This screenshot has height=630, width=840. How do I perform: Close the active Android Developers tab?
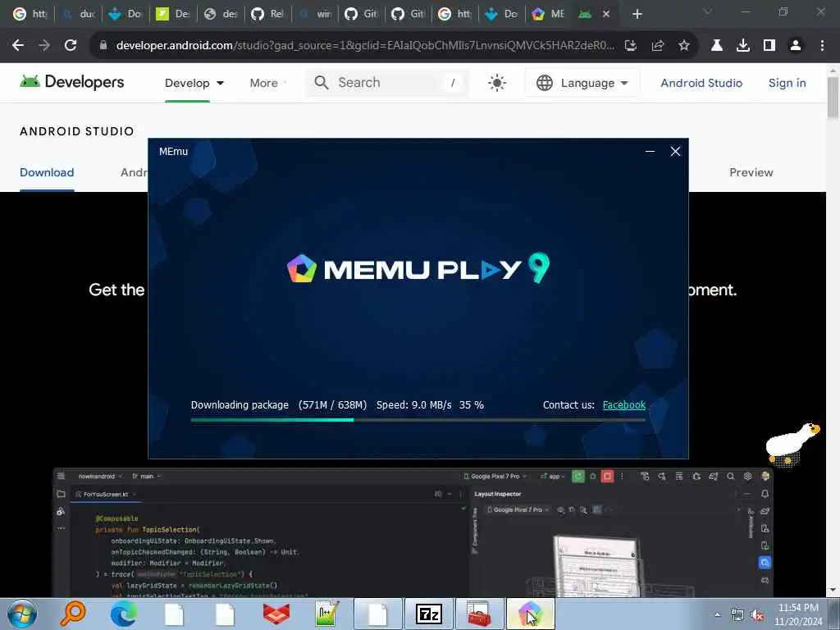tap(606, 14)
